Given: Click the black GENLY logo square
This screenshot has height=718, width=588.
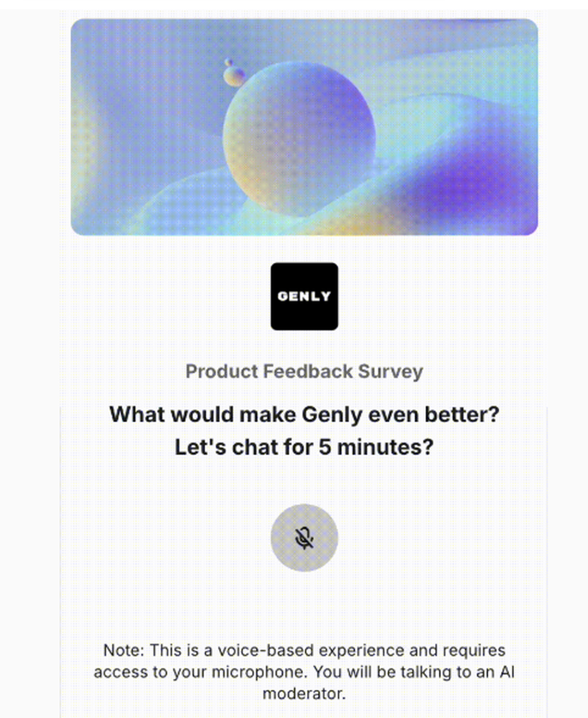Looking at the screenshot, I should 304,296.
